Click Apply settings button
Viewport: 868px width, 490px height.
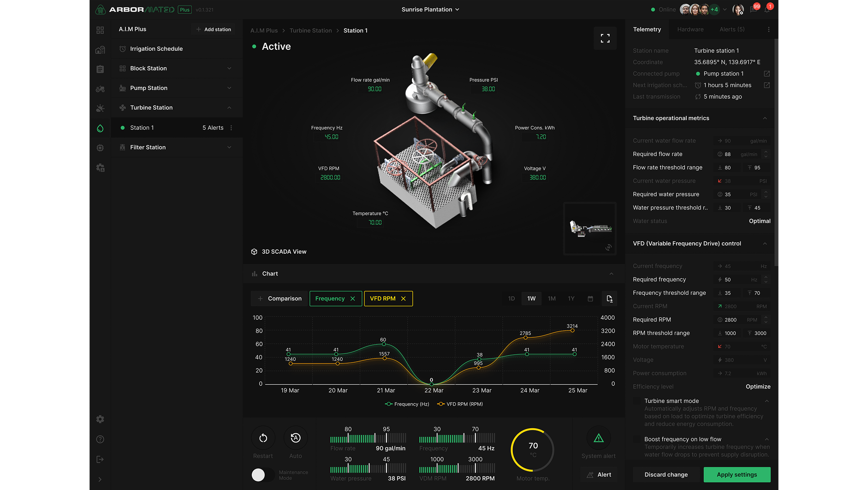(737, 475)
